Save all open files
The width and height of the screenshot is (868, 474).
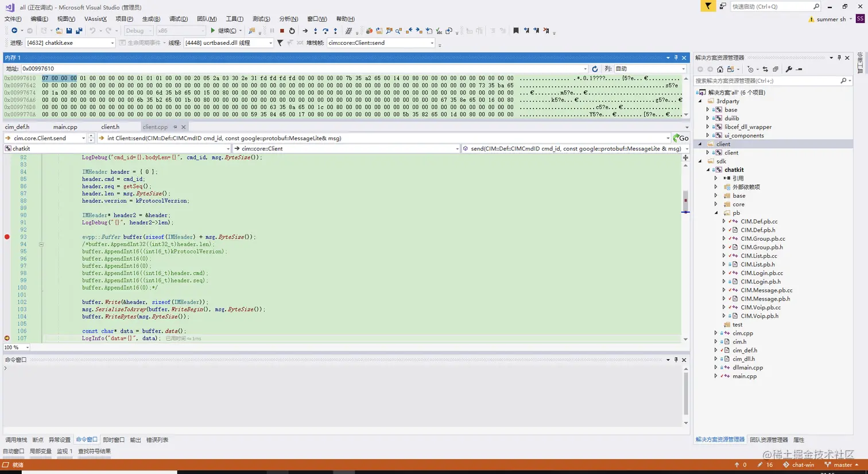point(79,31)
